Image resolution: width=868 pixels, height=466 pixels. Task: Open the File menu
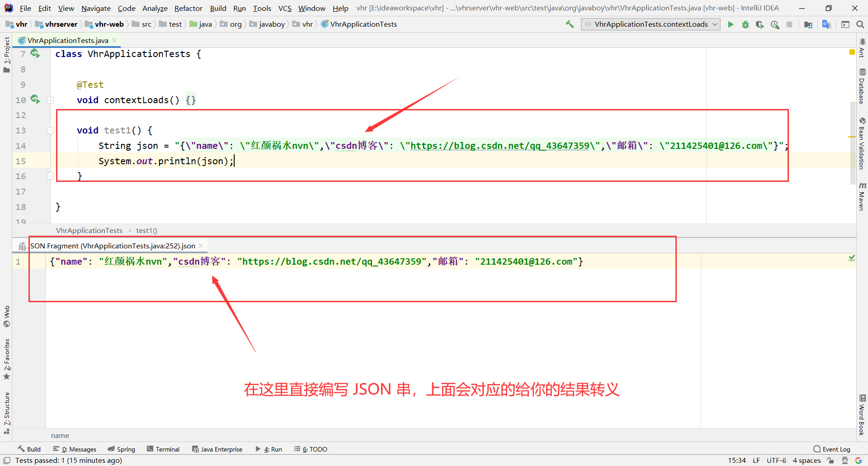pyautogui.click(x=25, y=8)
